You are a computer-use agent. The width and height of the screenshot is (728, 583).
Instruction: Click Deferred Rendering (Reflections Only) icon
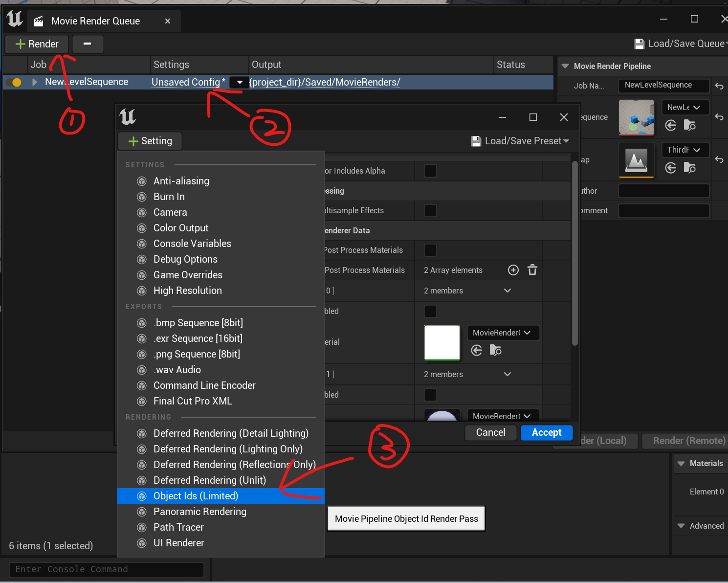[142, 465]
